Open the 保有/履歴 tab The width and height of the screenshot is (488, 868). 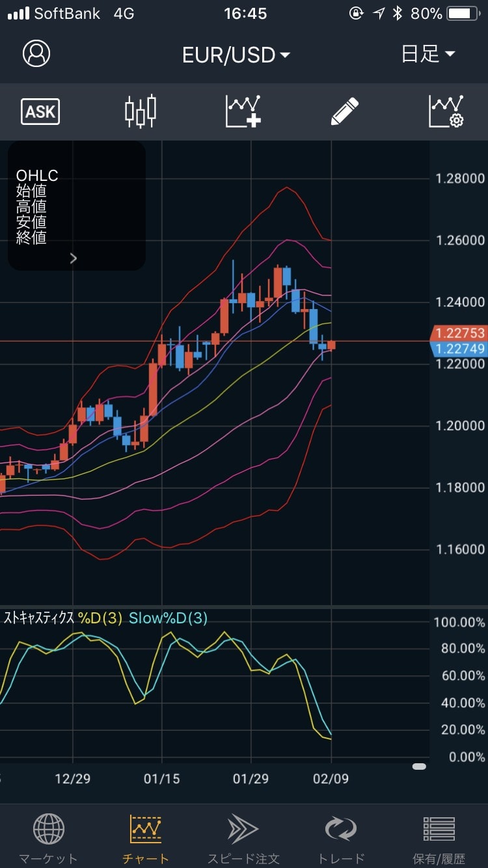pos(439,839)
